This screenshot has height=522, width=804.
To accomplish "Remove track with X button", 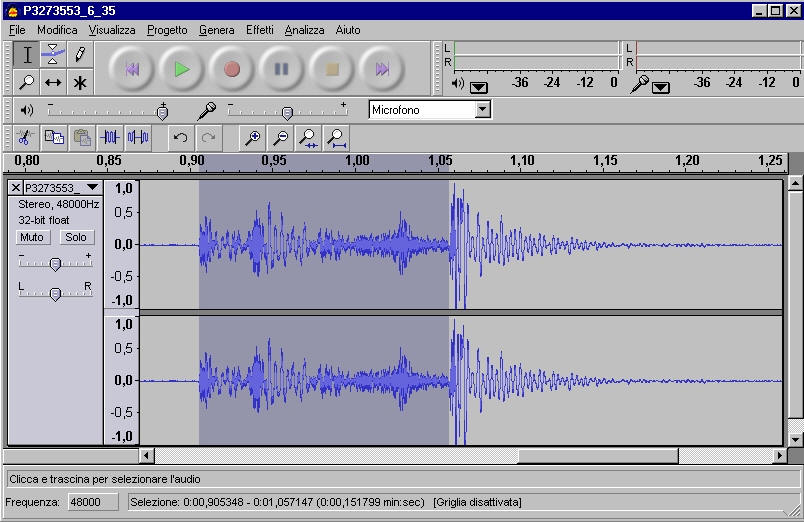I will [x=16, y=188].
